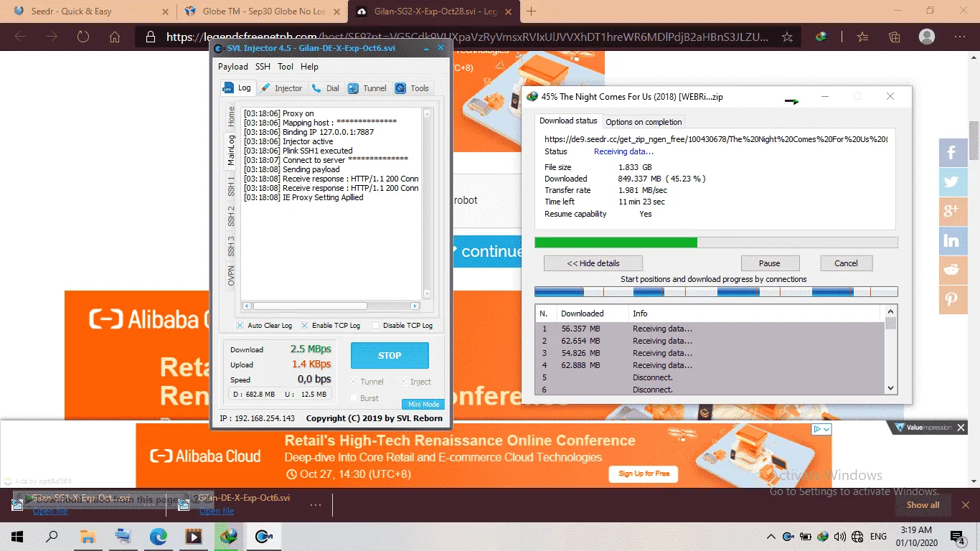Open the browser profile icon
The height and width of the screenshot is (551, 980).
coord(927,37)
